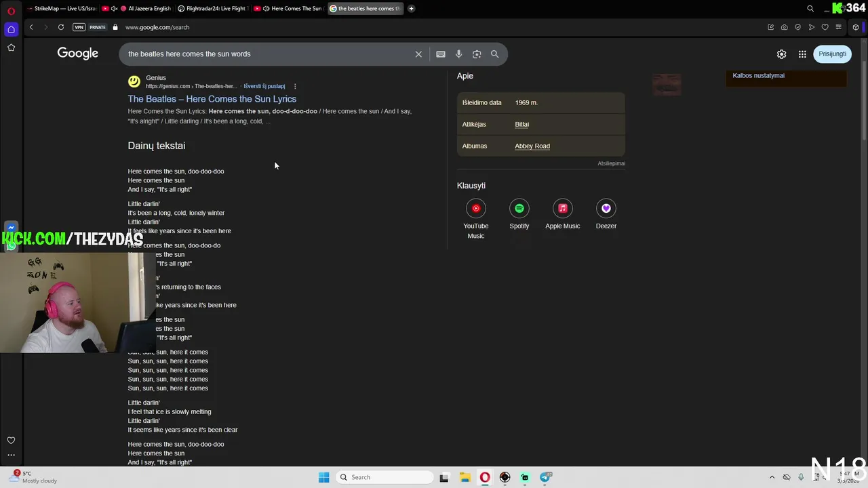The height and width of the screenshot is (488, 868).
Task: Click the Windows taskbar Search box
Action: click(385, 477)
